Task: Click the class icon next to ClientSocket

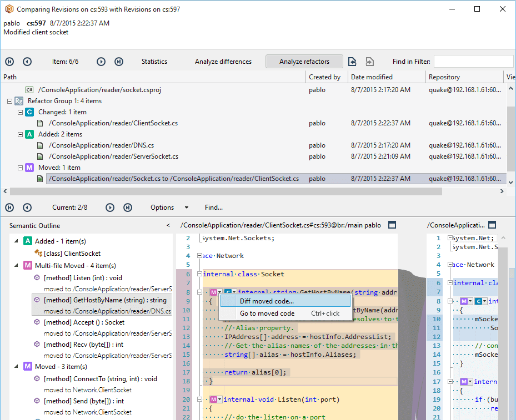Action: 38,253
